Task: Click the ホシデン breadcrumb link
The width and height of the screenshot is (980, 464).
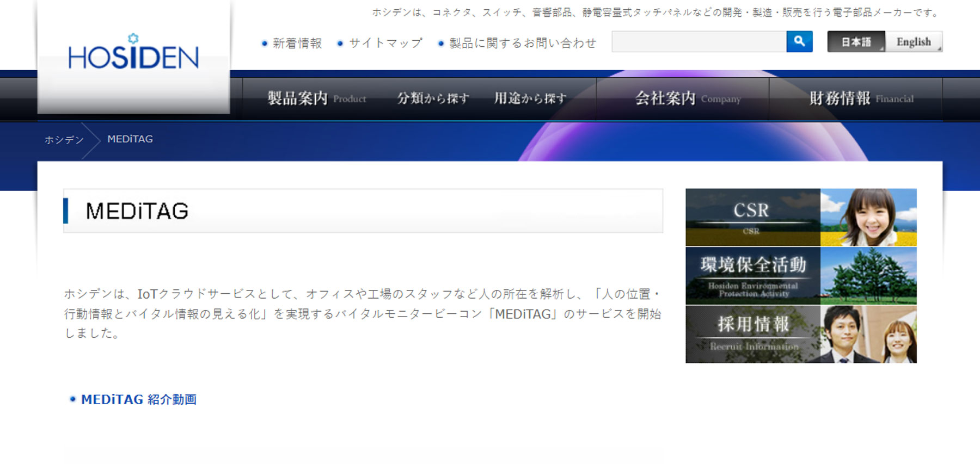Action: (64, 140)
